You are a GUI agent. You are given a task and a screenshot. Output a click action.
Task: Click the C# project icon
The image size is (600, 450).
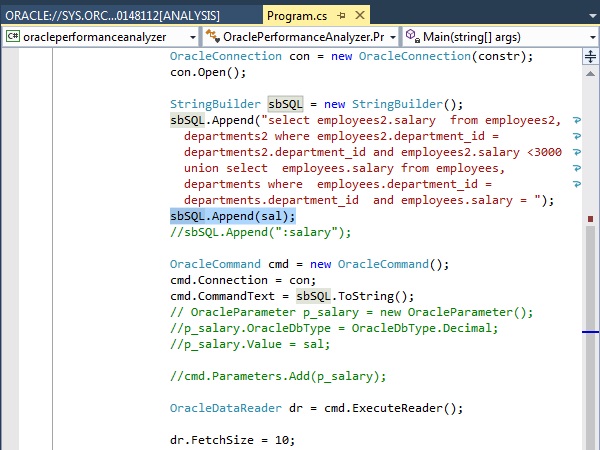pyautogui.click(x=12, y=36)
